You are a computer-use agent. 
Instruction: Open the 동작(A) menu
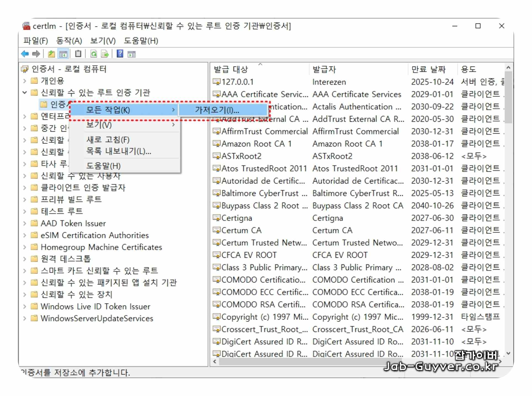(x=69, y=41)
